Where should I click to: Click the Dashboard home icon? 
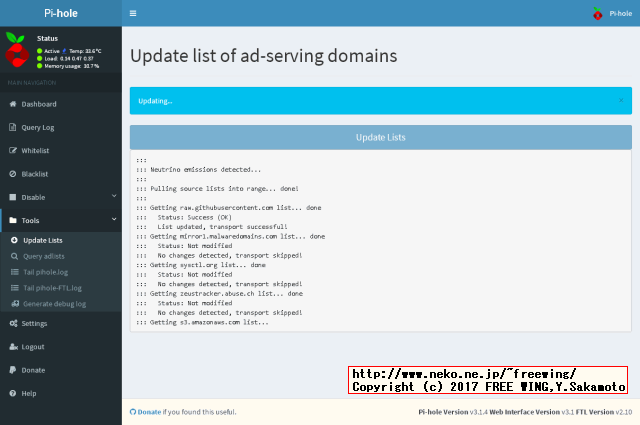point(13,104)
